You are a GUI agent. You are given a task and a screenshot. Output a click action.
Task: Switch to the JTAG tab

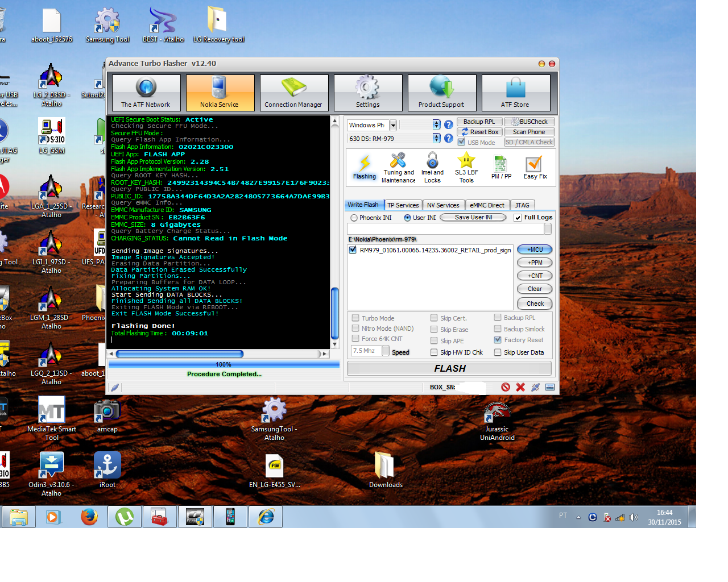pos(522,205)
